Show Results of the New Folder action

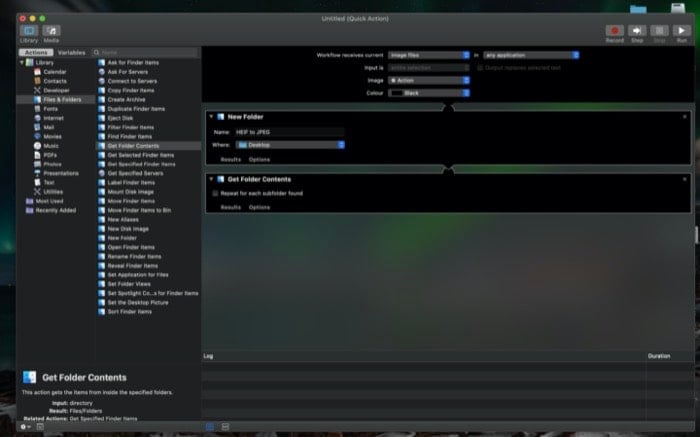tap(230, 159)
